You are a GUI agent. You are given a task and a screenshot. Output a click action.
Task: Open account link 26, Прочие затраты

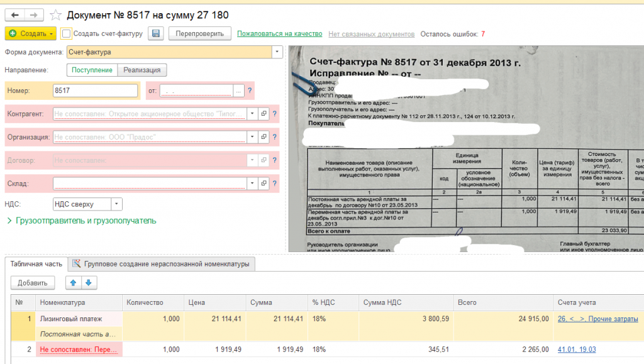point(597,319)
